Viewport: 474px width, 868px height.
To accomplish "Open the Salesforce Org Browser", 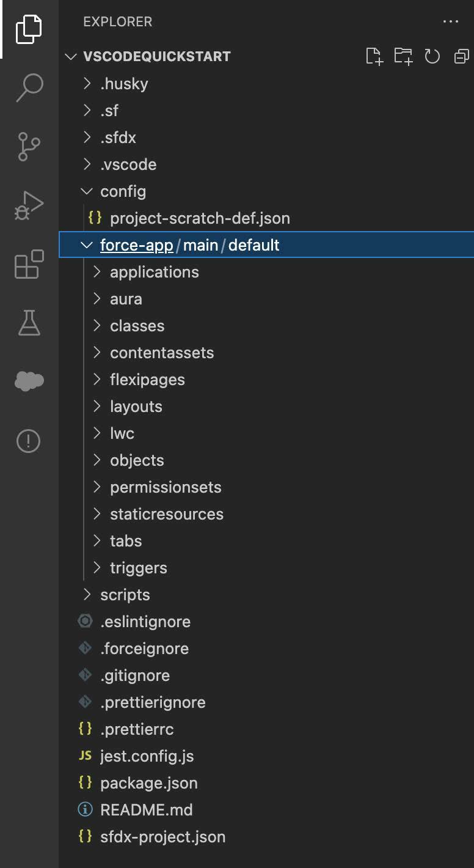I will [28, 381].
